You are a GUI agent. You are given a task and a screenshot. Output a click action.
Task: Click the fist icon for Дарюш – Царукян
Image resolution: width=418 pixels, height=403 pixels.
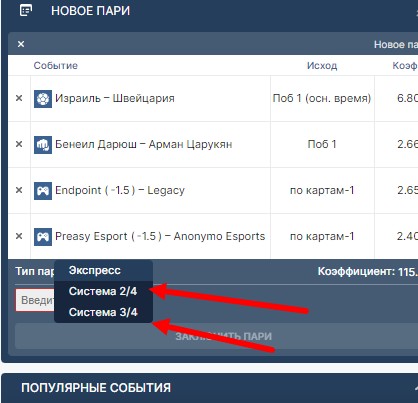click(x=43, y=145)
